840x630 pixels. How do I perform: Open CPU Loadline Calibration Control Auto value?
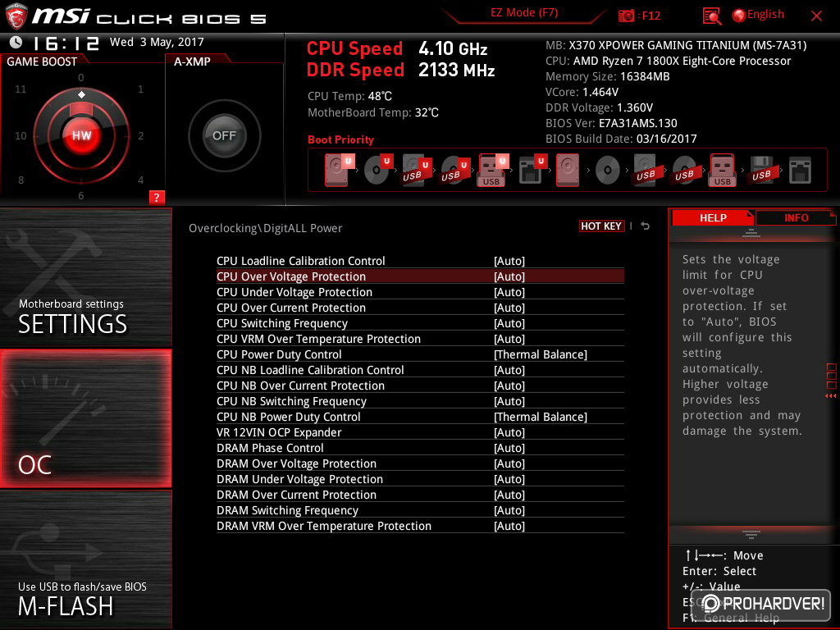click(509, 261)
